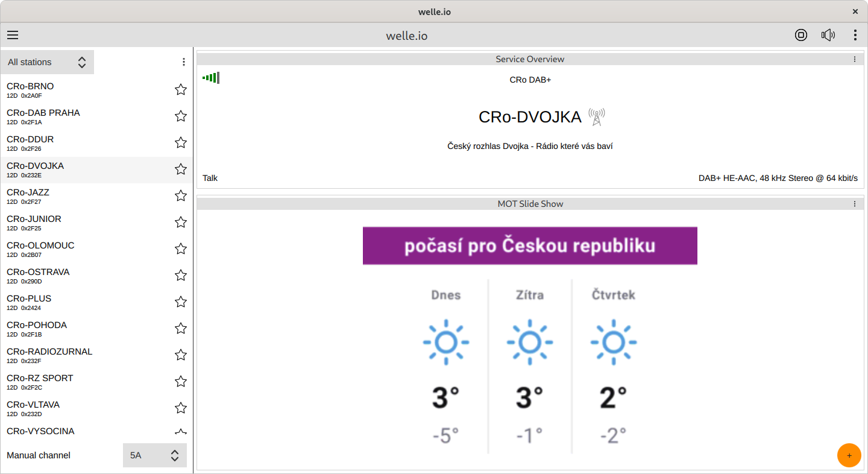
Task: Star the CRo-PLUS station
Action: click(x=181, y=302)
